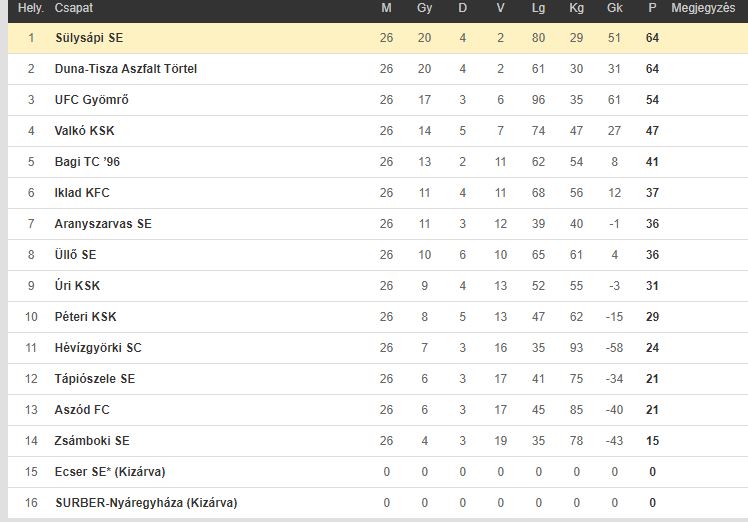748x522 pixels.
Task: Click the Megjegyzés column header
Action: click(703, 8)
